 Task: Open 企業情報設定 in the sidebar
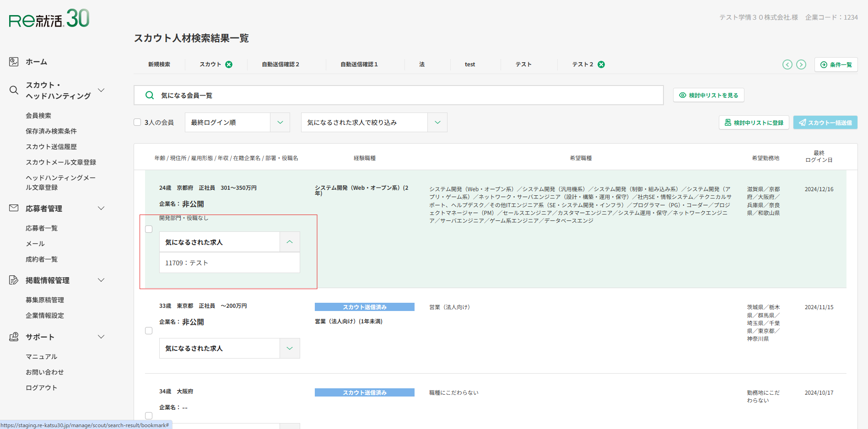(45, 316)
